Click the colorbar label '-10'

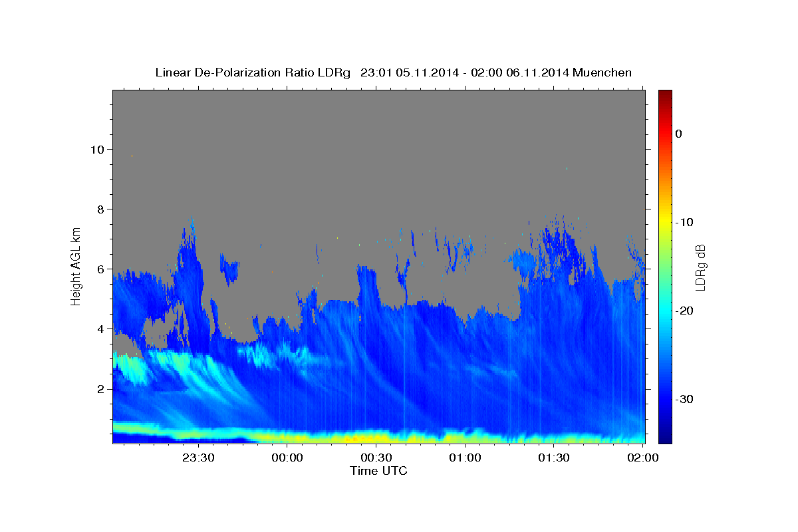(x=684, y=222)
